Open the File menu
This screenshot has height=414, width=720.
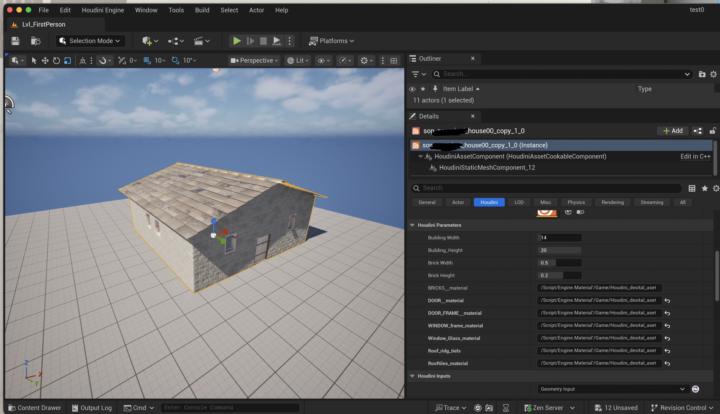[44, 10]
